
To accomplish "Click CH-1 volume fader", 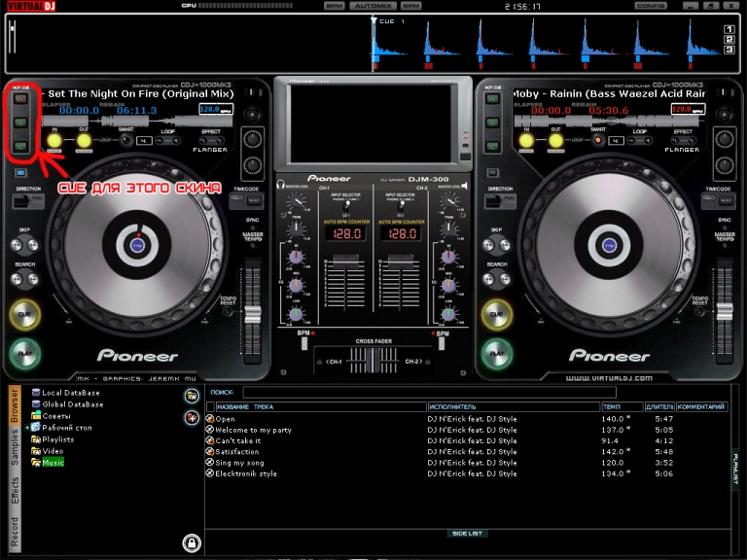I will 346,262.
